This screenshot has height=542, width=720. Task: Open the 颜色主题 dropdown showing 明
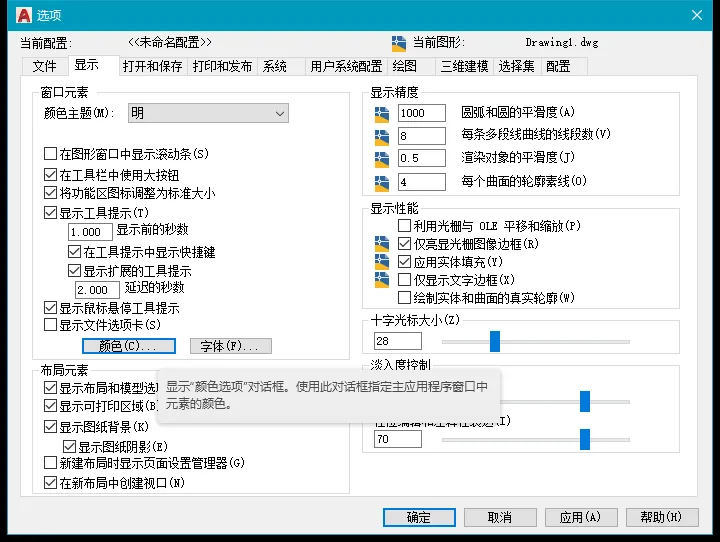208,113
